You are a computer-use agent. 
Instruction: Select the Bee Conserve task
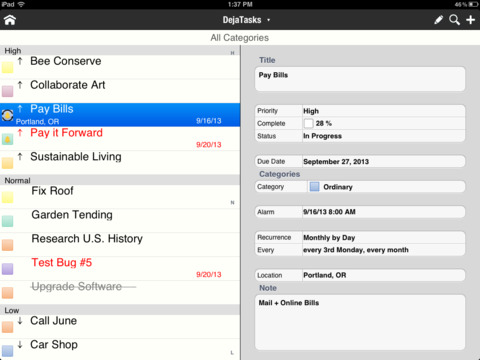[120, 67]
